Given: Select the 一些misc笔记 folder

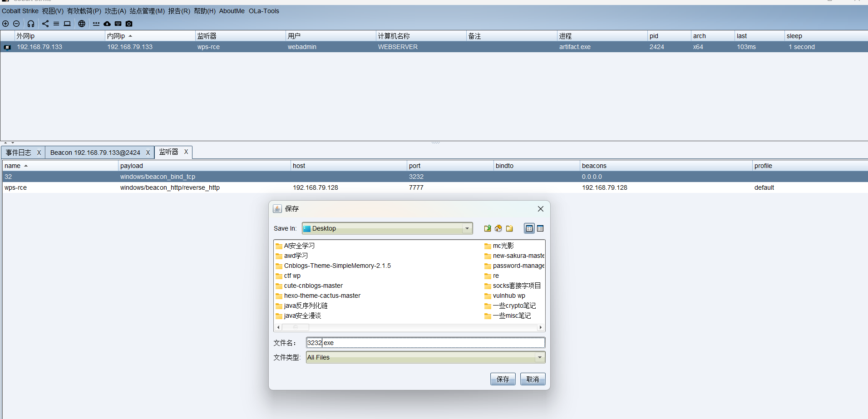Looking at the screenshot, I should click(x=508, y=315).
